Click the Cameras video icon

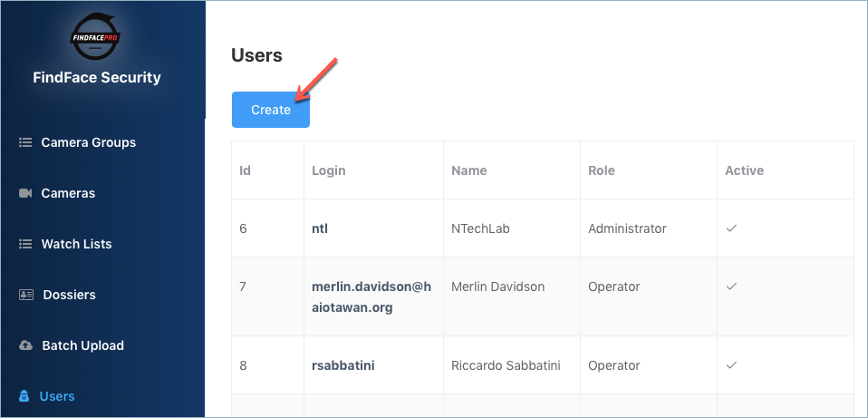[25, 193]
